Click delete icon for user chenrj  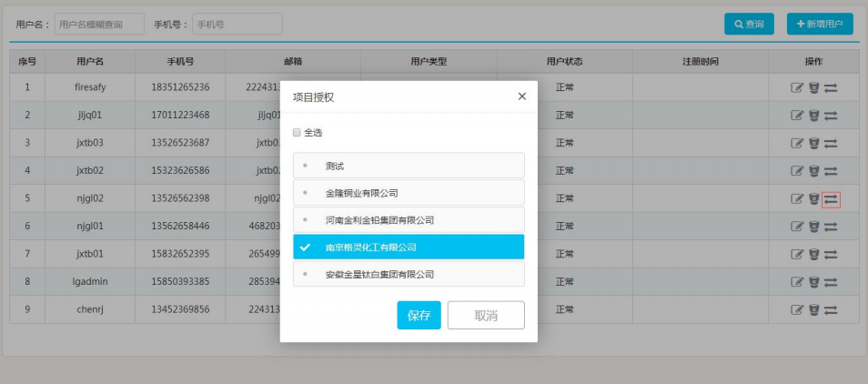(x=814, y=310)
